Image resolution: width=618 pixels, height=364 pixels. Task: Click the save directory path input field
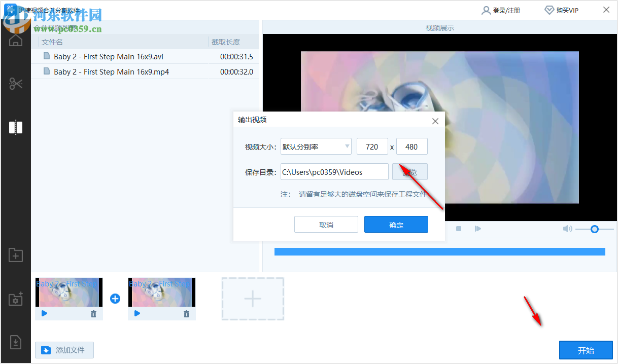coord(334,171)
